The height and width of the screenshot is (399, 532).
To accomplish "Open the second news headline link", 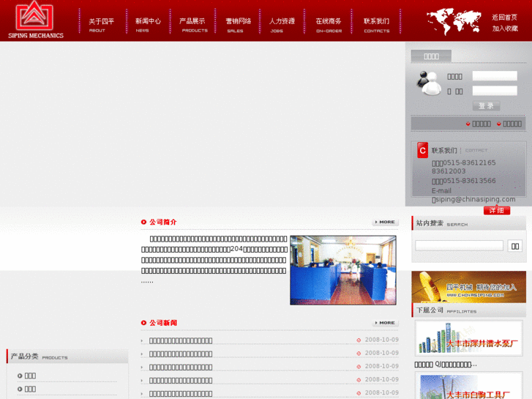I will coord(181,354).
